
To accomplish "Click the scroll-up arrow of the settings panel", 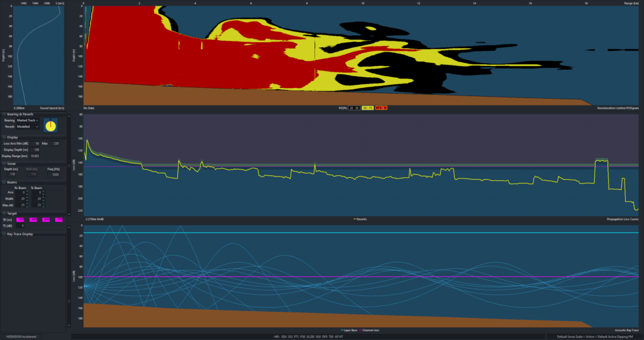I will click(x=69, y=116).
